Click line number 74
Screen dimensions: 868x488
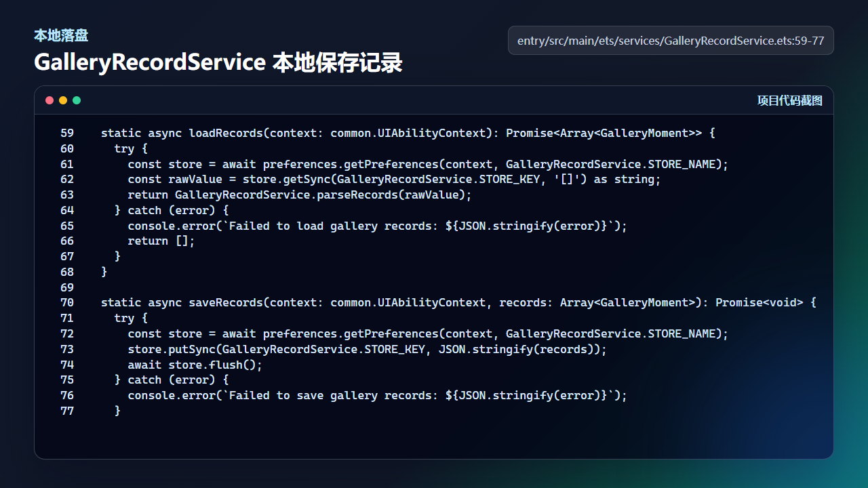pyautogui.click(x=67, y=365)
